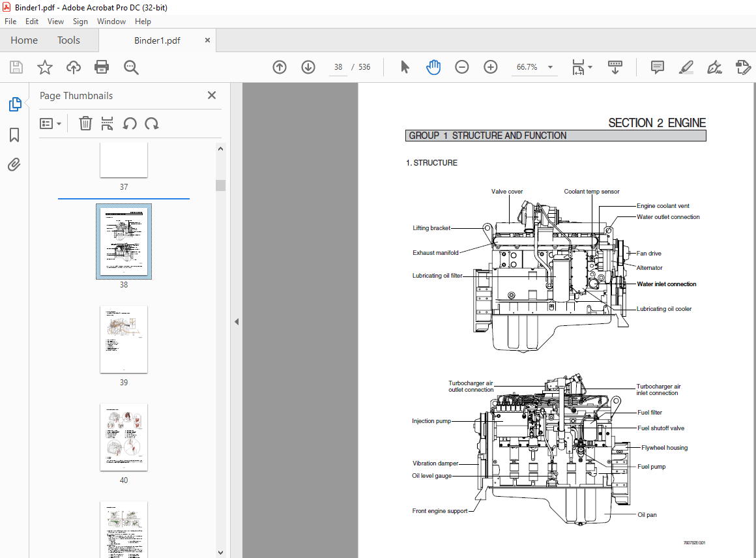Viewport: 756px width, 558px height.
Task: Open the View menu
Action: tap(55, 22)
